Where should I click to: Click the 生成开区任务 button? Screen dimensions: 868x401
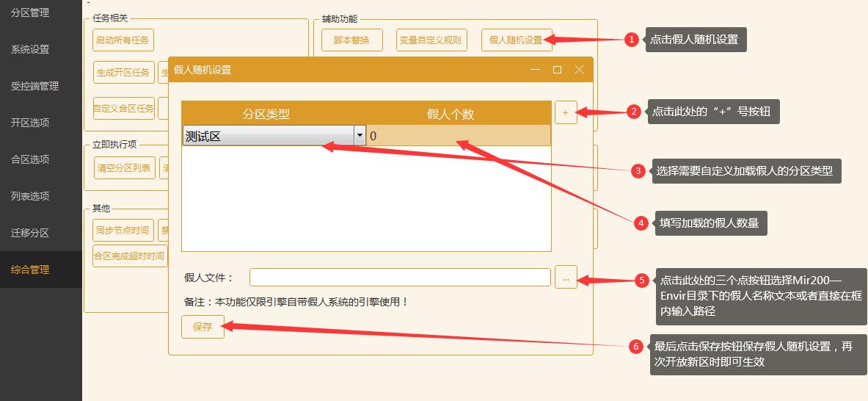[123, 72]
